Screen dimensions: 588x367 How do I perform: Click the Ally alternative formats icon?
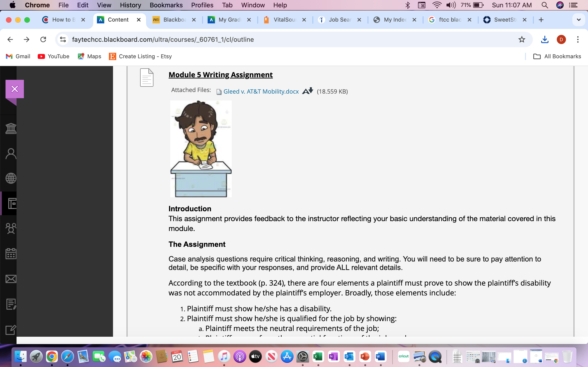(x=307, y=91)
